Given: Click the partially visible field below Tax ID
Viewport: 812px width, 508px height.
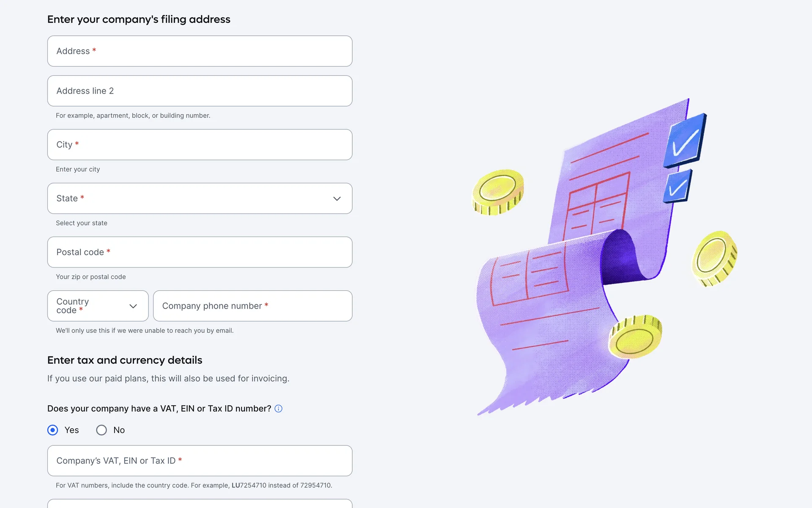Looking at the screenshot, I should pos(200,504).
